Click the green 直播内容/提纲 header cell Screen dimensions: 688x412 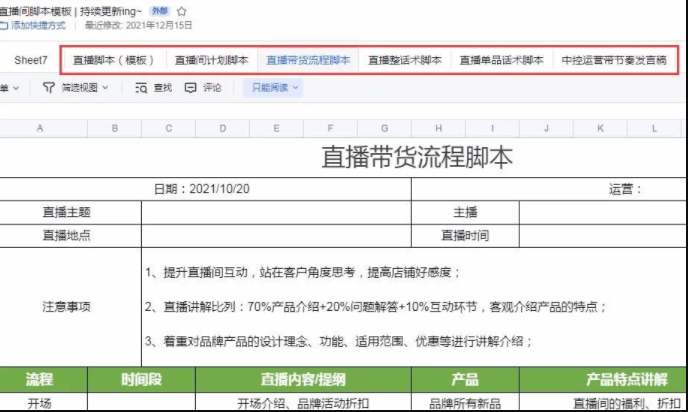tap(303, 380)
